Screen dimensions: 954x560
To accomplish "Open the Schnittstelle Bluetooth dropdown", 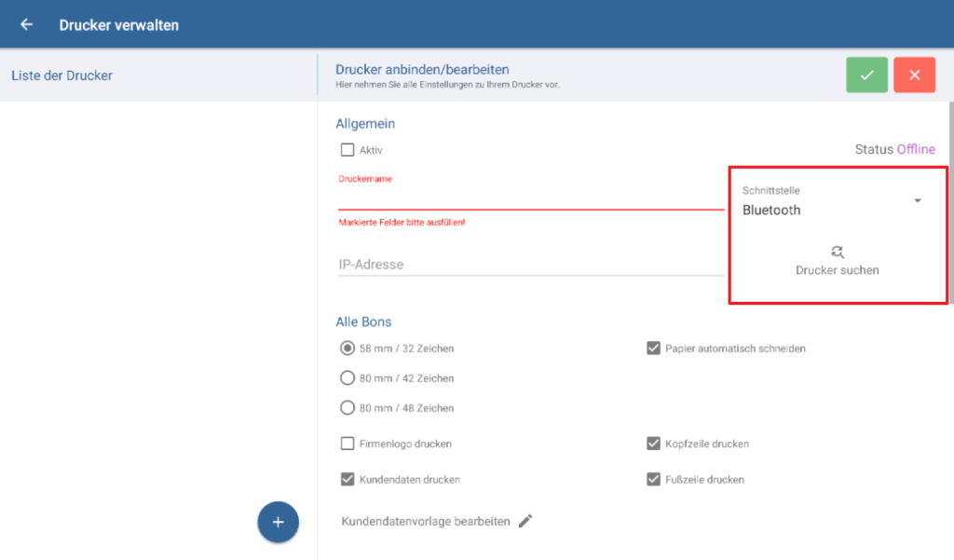I will [832, 202].
